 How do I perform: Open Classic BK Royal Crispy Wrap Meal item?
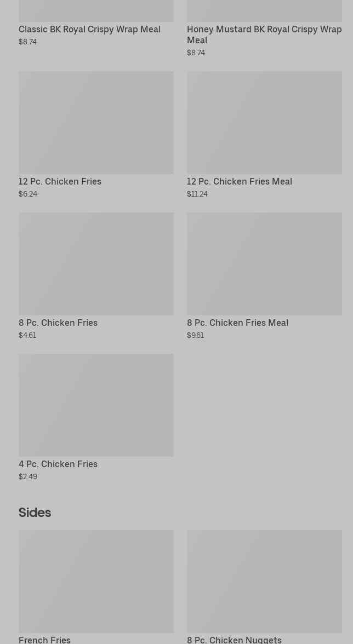click(x=89, y=29)
